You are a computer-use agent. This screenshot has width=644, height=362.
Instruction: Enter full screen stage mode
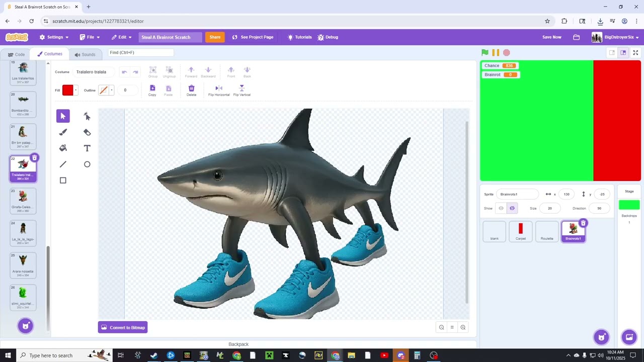(635, 52)
